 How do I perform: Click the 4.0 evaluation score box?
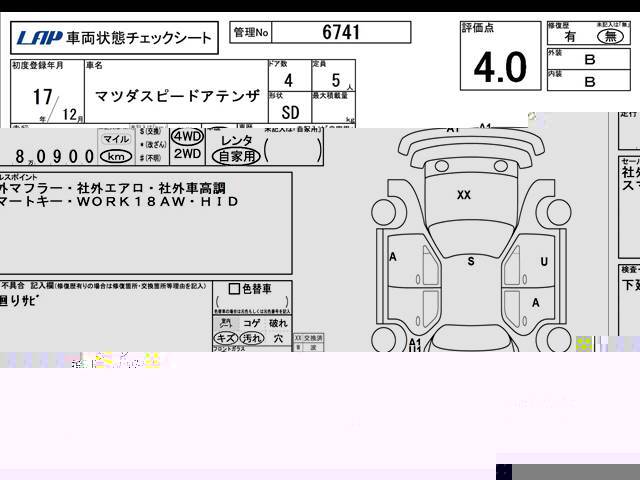coord(499,66)
